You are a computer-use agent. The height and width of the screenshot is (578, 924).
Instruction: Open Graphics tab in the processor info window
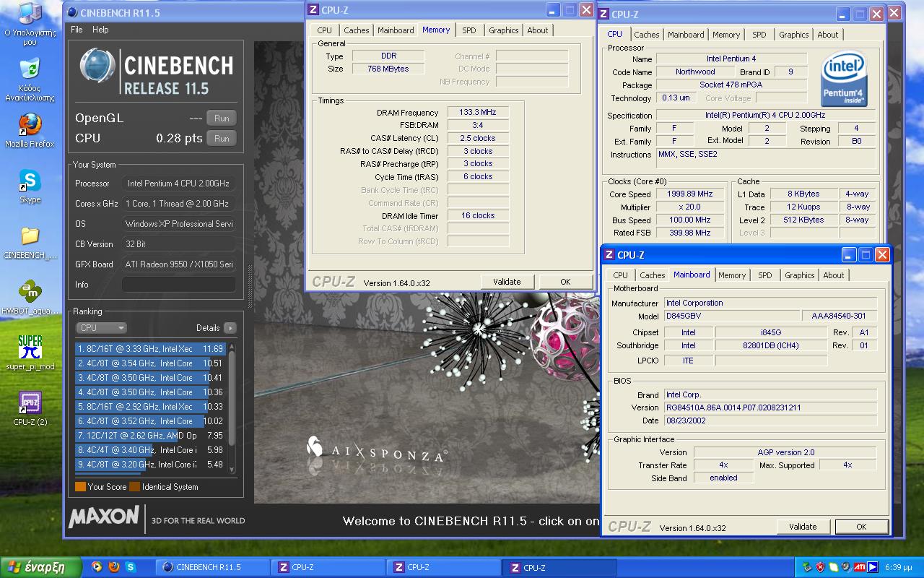[794, 35]
